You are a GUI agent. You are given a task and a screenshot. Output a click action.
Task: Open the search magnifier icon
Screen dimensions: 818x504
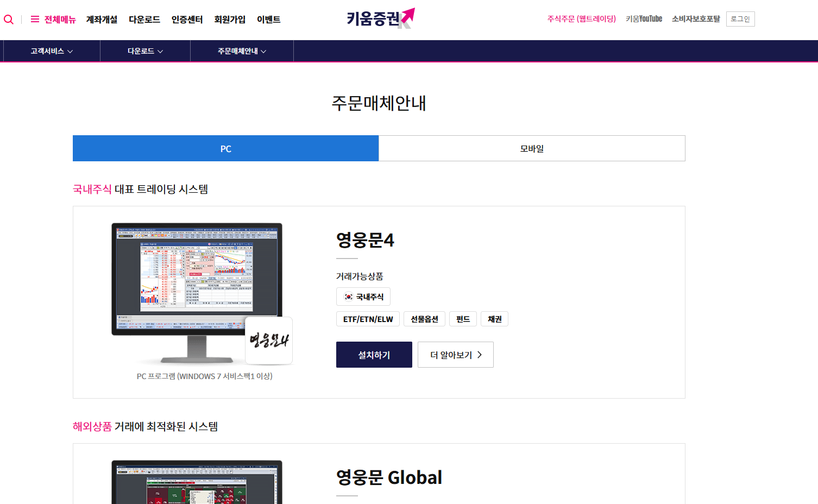9,20
